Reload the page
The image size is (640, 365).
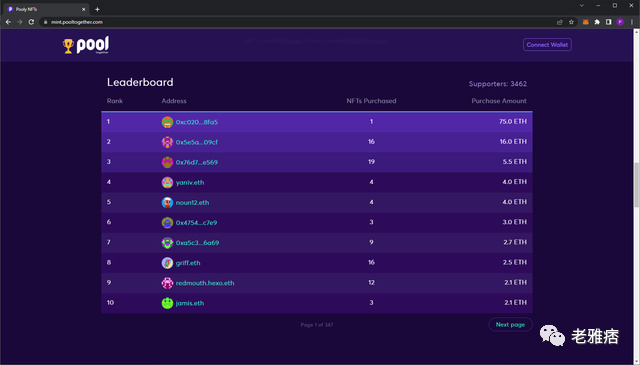[x=31, y=22]
